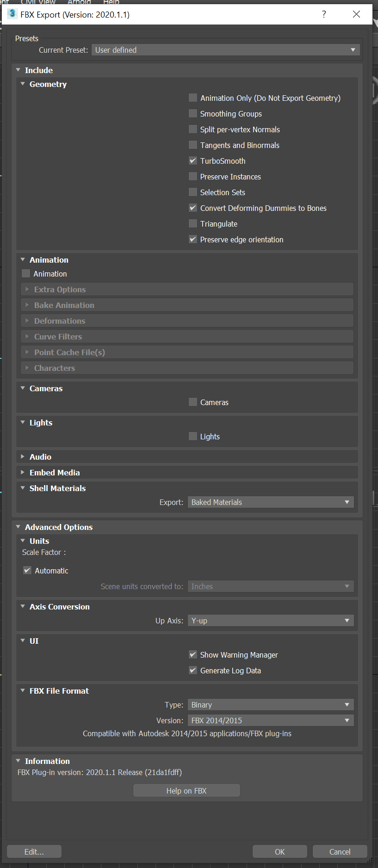Enable Animation Only (Do Not Export Geometry)

pyautogui.click(x=193, y=98)
